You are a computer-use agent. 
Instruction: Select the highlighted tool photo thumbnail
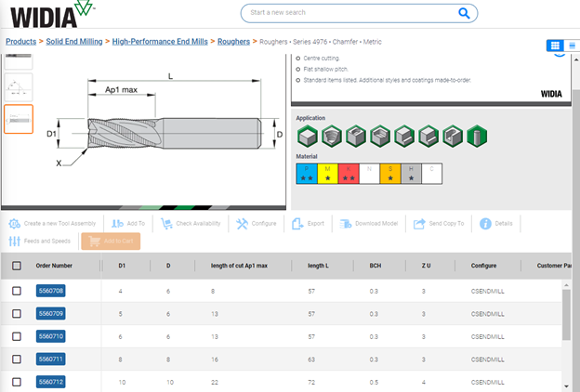[x=18, y=118]
